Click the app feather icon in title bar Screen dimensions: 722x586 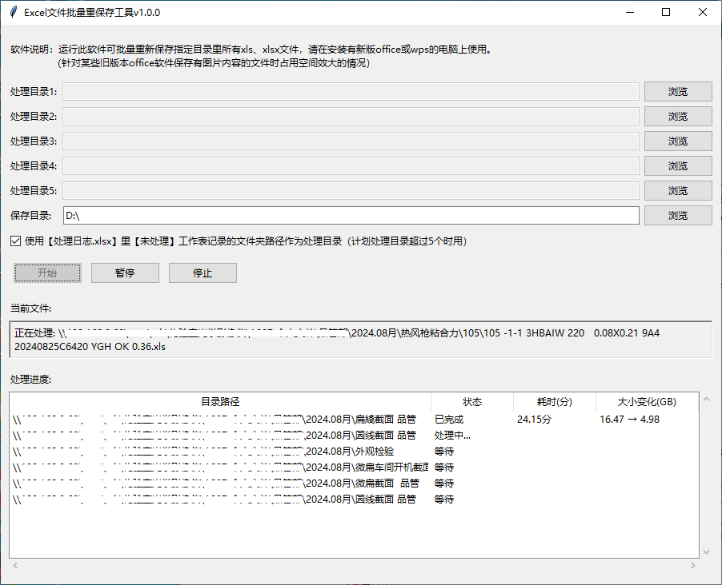tap(13, 12)
